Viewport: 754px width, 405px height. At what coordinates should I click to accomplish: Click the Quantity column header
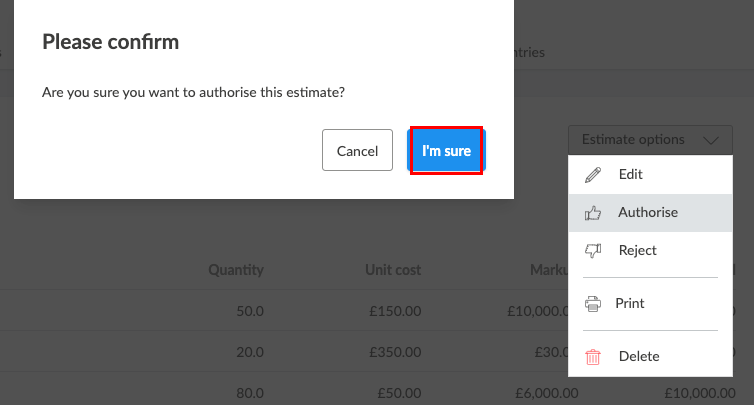click(236, 269)
